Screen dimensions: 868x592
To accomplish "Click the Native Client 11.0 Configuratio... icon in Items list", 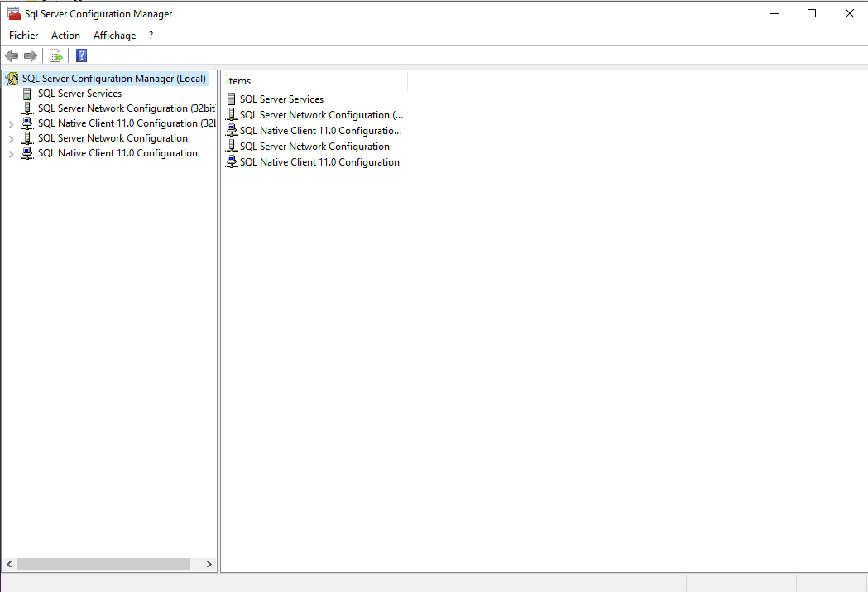I will [x=232, y=131].
